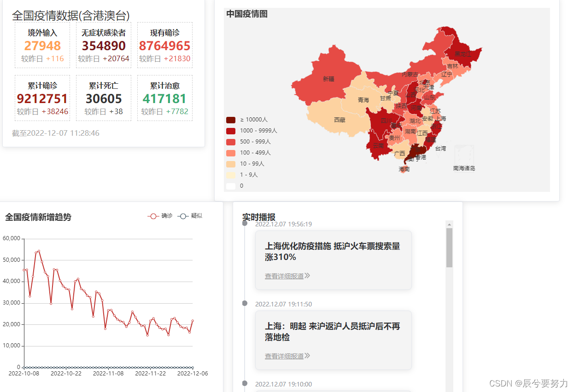Click 吉林 province on the map
This screenshot has width=574, height=392.
(452, 66)
